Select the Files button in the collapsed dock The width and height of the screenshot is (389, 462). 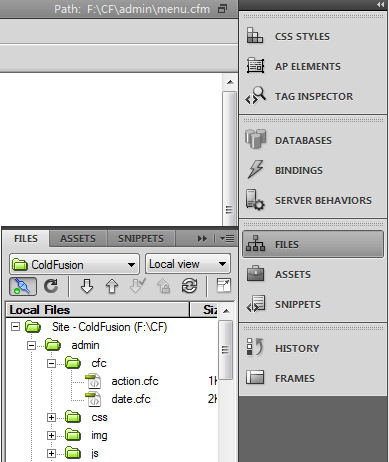pos(313,244)
